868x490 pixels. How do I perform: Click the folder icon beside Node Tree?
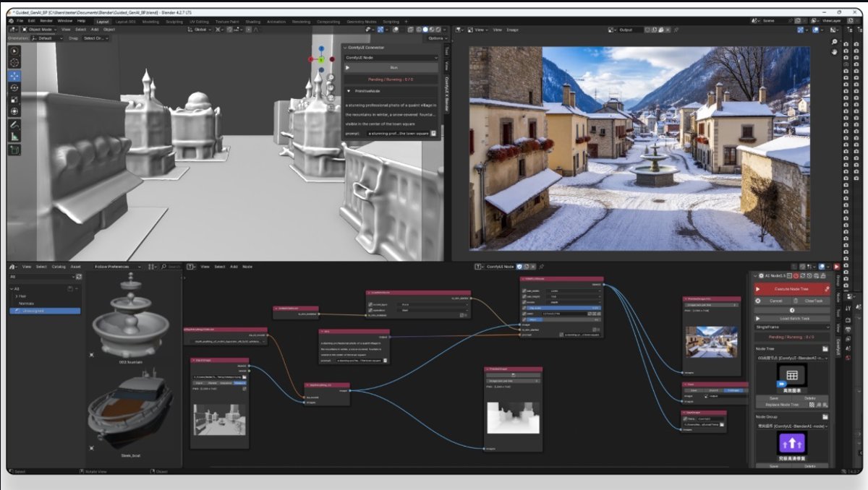(825, 348)
